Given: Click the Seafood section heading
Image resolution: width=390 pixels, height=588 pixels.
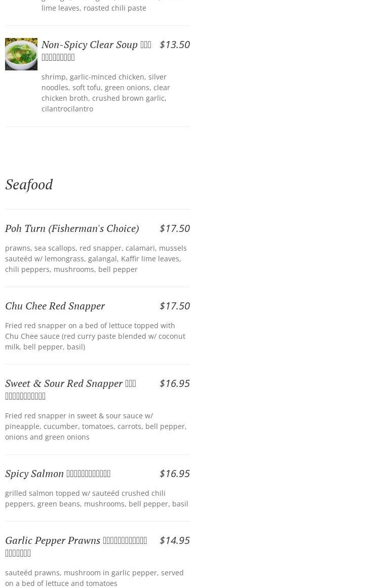Looking at the screenshot, I should coord(29,185).
